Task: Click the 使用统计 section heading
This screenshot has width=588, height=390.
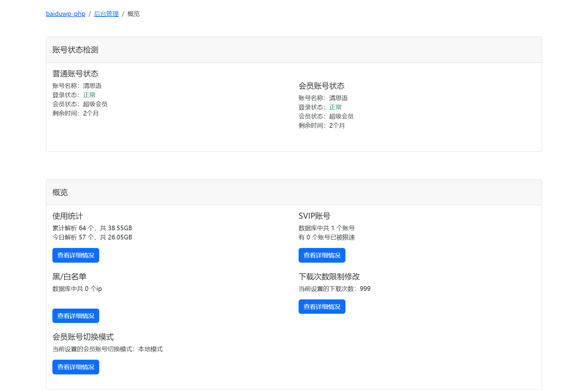Action: point(68,216)
